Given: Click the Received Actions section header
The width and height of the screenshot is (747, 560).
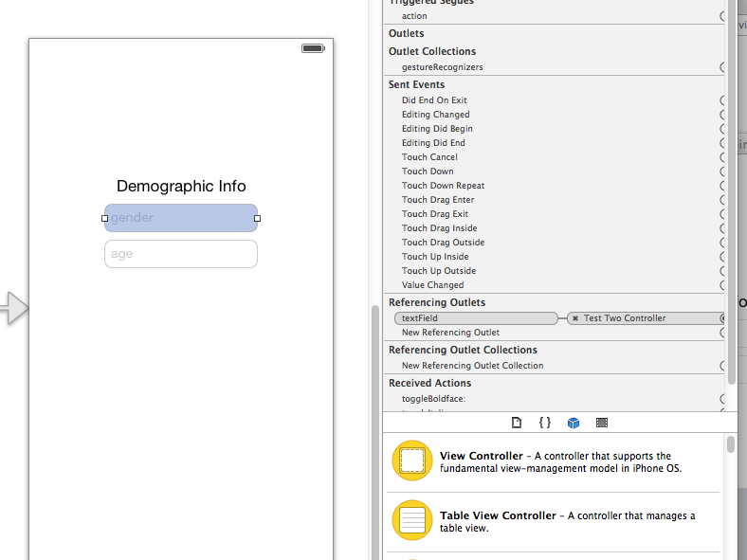Looking at the screenshot, I should coord(429,384).
